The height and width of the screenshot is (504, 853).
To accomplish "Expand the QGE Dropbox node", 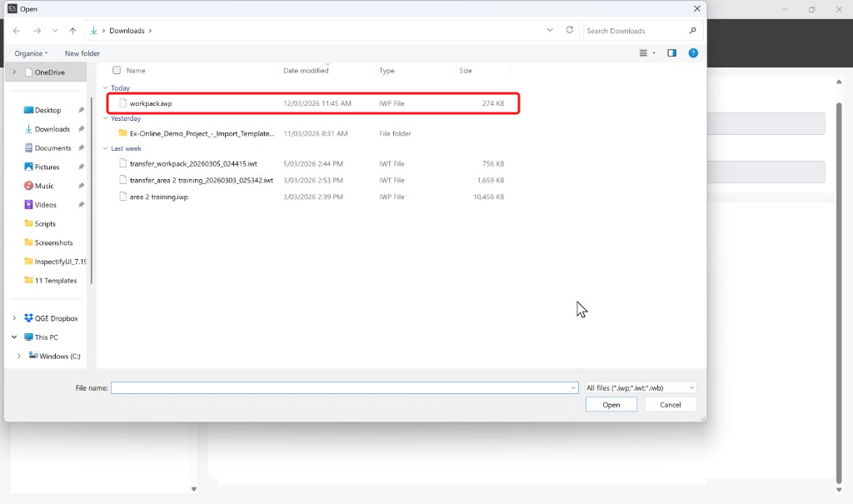I will click(14, 318).
